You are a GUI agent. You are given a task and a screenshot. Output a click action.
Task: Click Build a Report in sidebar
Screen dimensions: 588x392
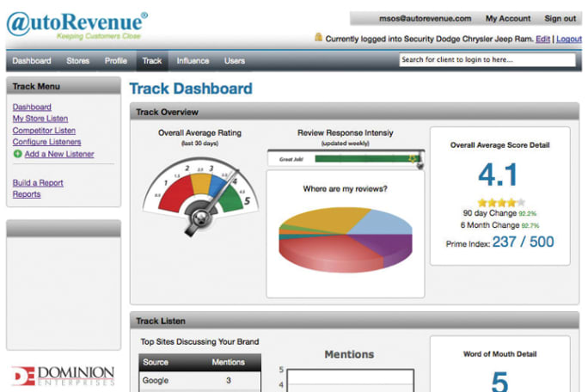pos(38,183)
